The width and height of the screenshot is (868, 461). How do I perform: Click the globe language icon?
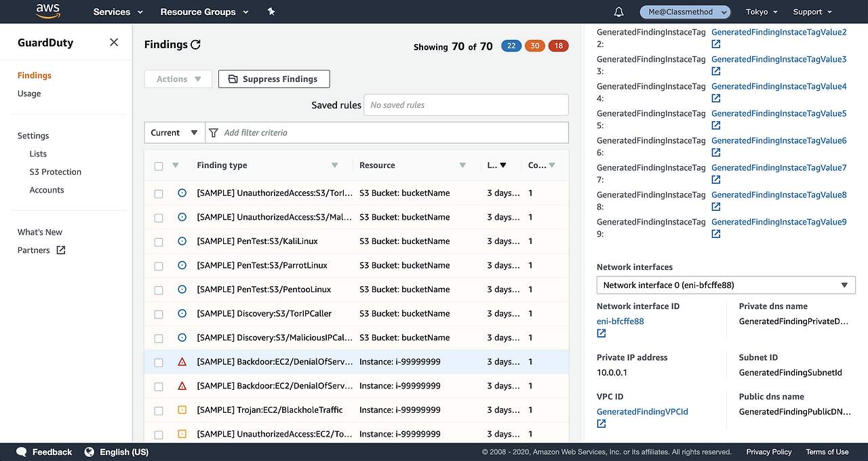click(x=90, y=452)
